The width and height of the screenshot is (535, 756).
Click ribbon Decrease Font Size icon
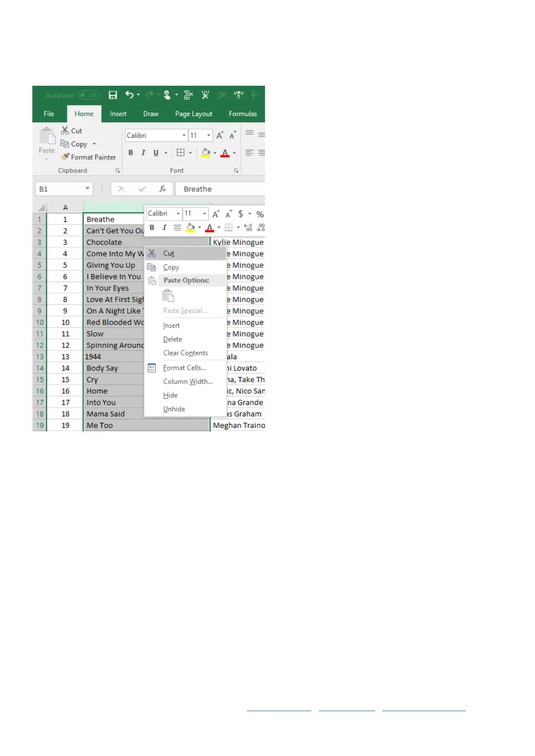pos(233,136)
